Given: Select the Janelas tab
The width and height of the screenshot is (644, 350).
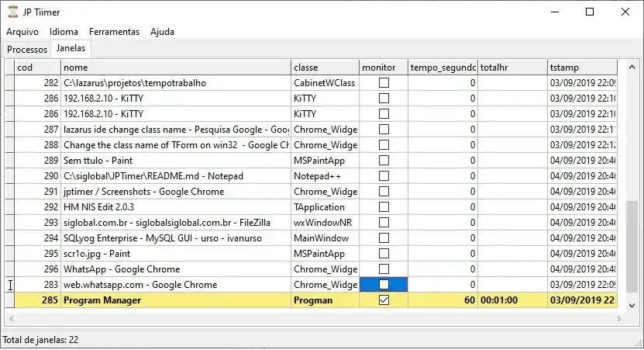Looking at the screenshot, I should [x=71, y=48].
